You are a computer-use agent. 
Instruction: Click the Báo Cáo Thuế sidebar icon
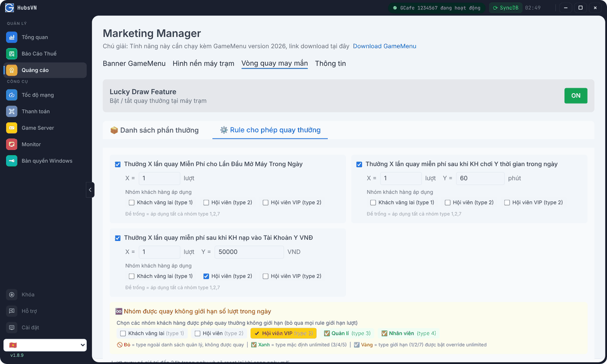coord(12,53)
